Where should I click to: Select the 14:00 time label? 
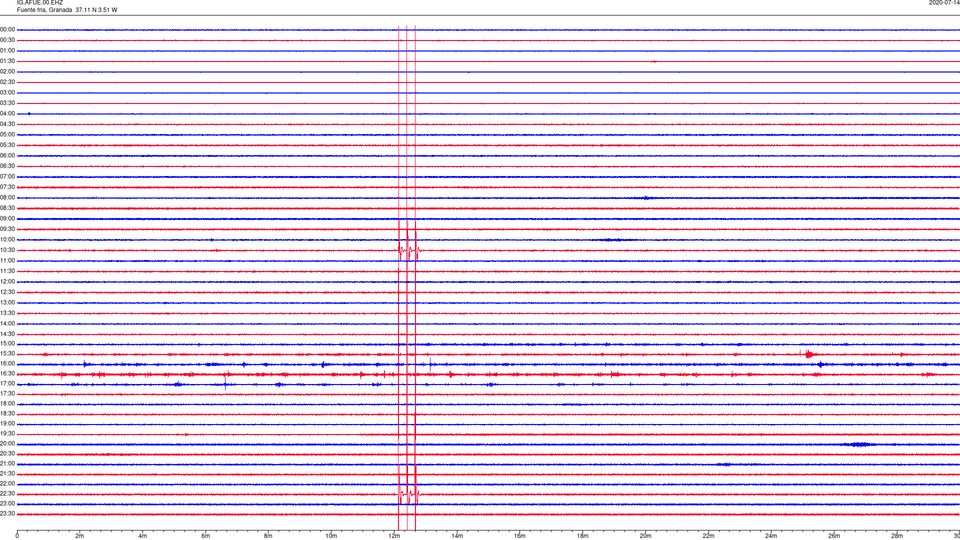(7, 323)
